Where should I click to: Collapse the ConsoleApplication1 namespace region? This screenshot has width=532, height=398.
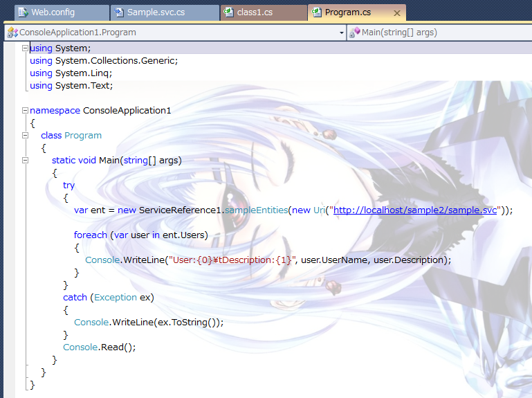[25, 110]
